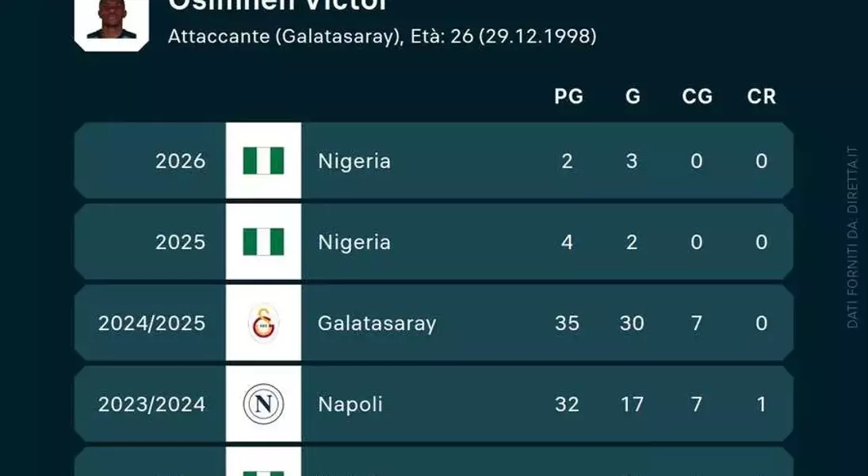The image size is (868, 476).
Task: Click the 17 goals value for Napoli
Action: (x=633, y=404)
